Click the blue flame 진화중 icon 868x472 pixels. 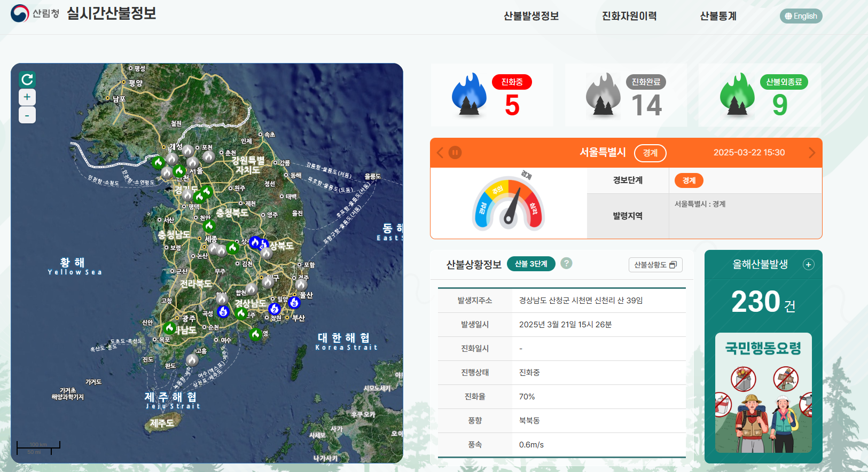(469, 95)
